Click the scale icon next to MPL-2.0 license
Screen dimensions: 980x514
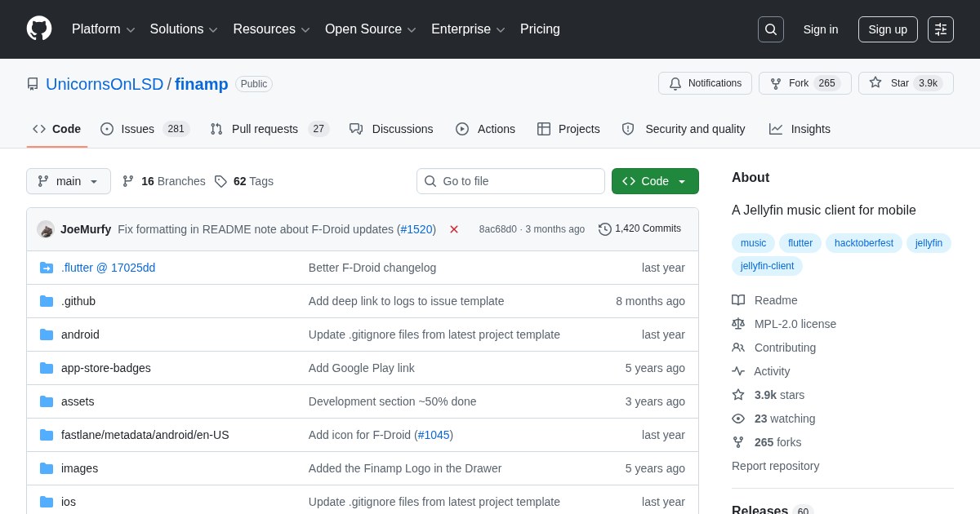(x=738, y=324)
